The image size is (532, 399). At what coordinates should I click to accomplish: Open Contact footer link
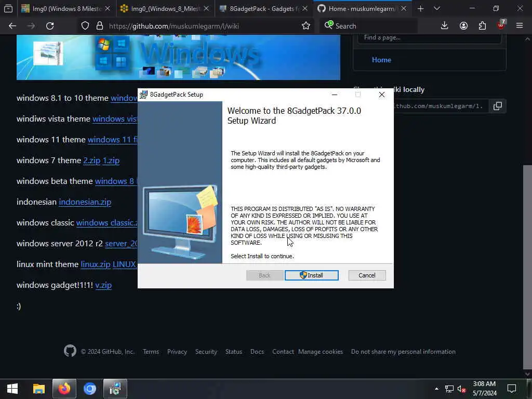click(x=283, y=352)
